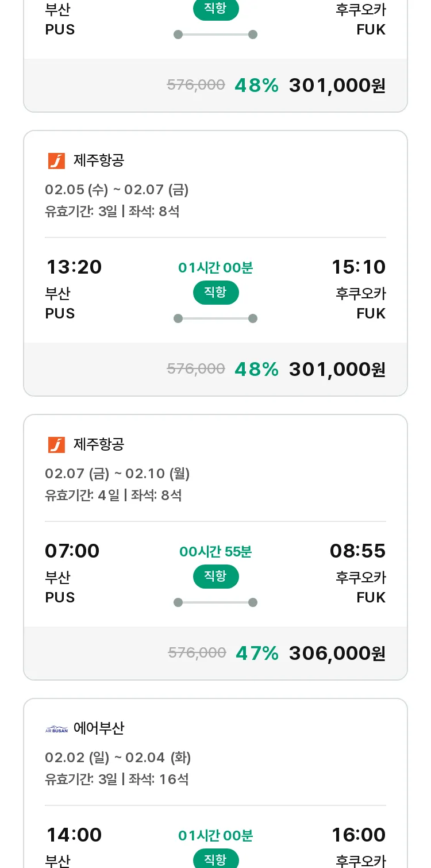Tap 유효기간: 4일 | 좌석: 8석 info
The height and width of the screenshot is (868, 431).
click(113, 495)
